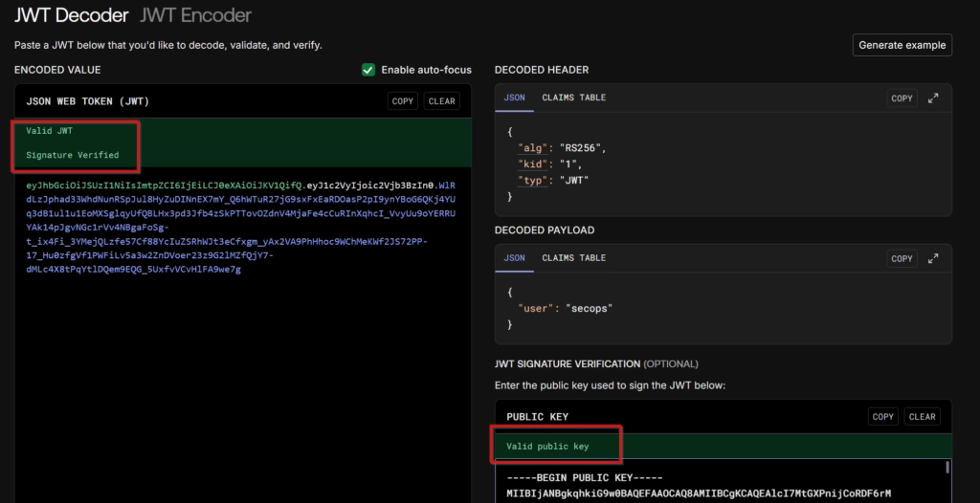Click the Signature Verified status message
The width and height of the screenshot is (980, 503).
click(73, 155)
